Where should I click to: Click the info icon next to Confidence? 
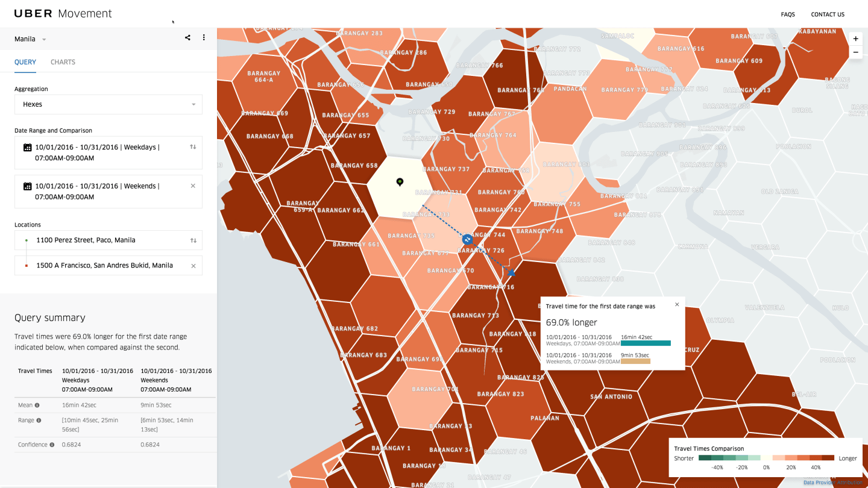click(x=52, y=445)
